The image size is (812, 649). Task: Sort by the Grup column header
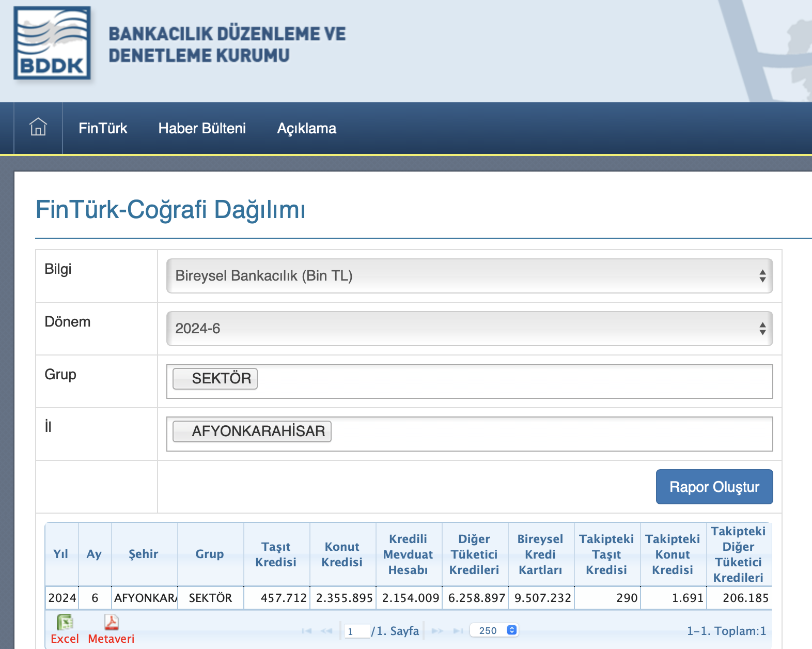click(x=210, y=554)
